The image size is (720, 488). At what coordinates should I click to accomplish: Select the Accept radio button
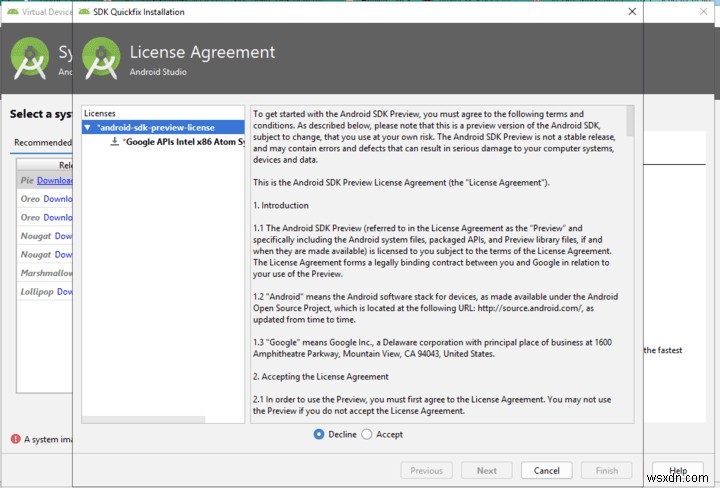(x=366, y=434)
